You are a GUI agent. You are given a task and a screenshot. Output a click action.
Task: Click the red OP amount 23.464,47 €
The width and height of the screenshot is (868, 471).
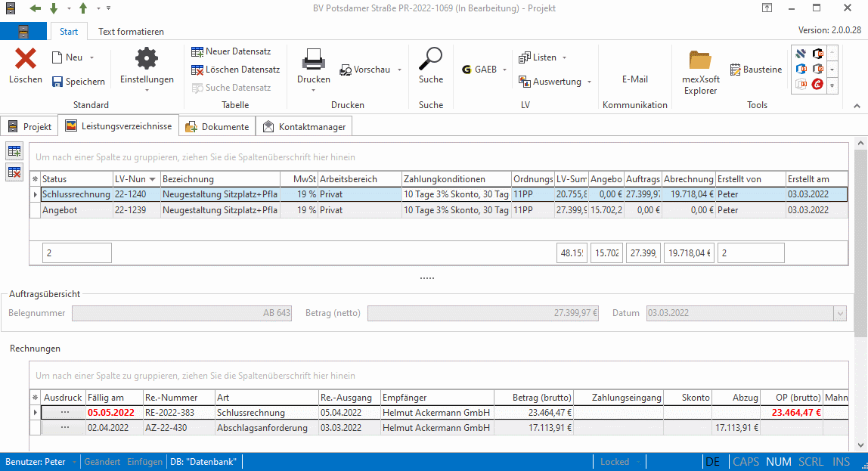pyautogui.click(x=796, y=413)
